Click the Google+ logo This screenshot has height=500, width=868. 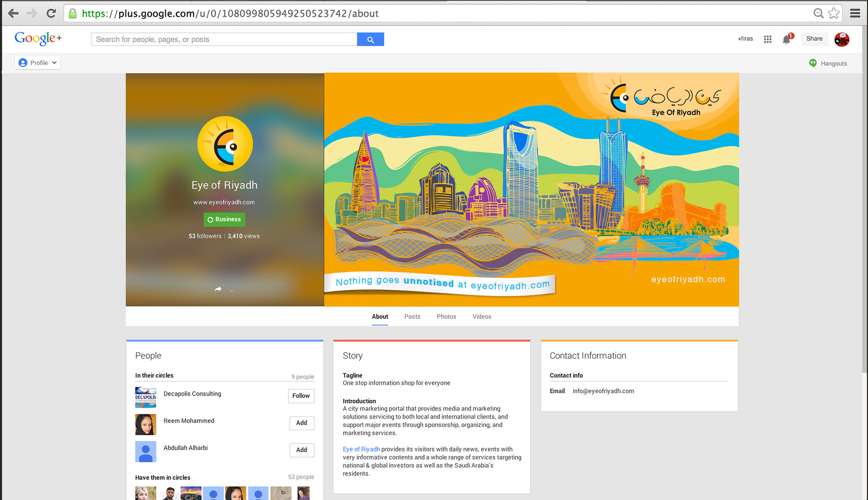(38, 38)
